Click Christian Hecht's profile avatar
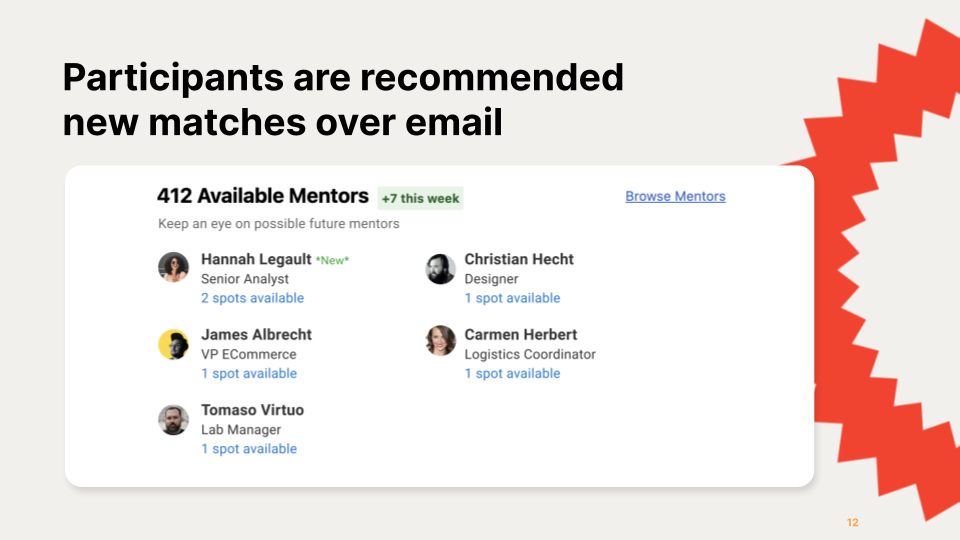This screenshot has height=540, width=960. pos(441,268)
